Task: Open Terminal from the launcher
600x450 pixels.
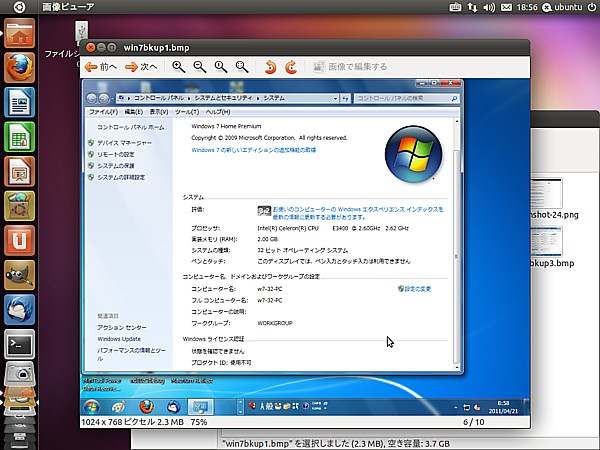Action: (x=20, y=344)
